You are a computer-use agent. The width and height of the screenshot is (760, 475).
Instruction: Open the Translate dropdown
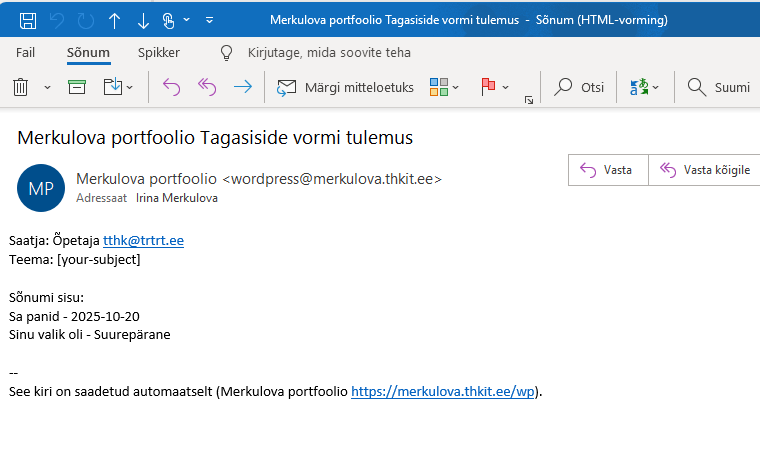[644, 87]
